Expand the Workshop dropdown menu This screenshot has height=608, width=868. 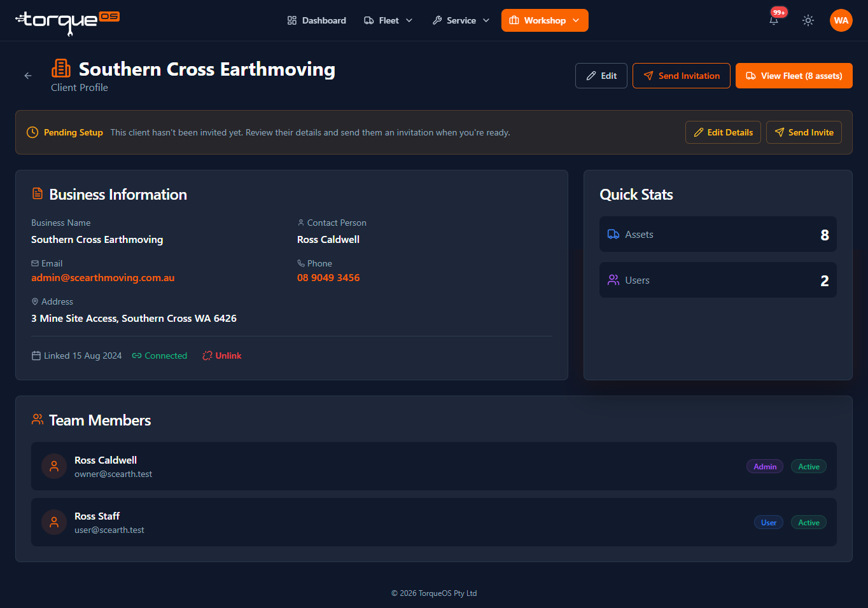point(545,20)
